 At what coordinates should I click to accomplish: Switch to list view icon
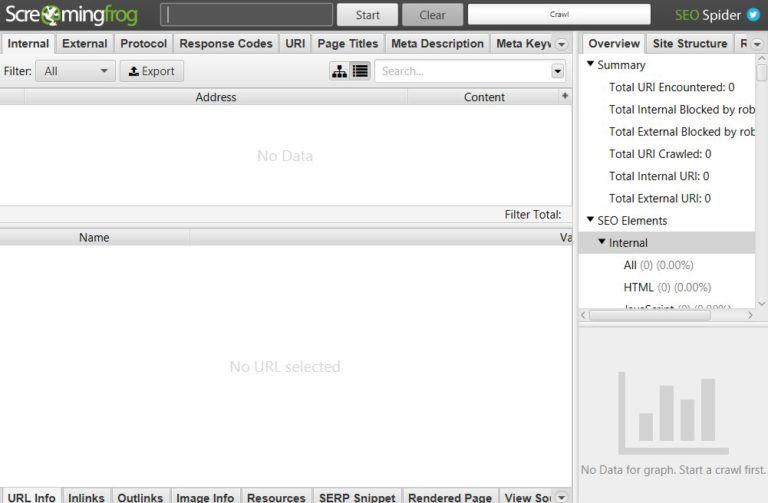pos(360,71)
